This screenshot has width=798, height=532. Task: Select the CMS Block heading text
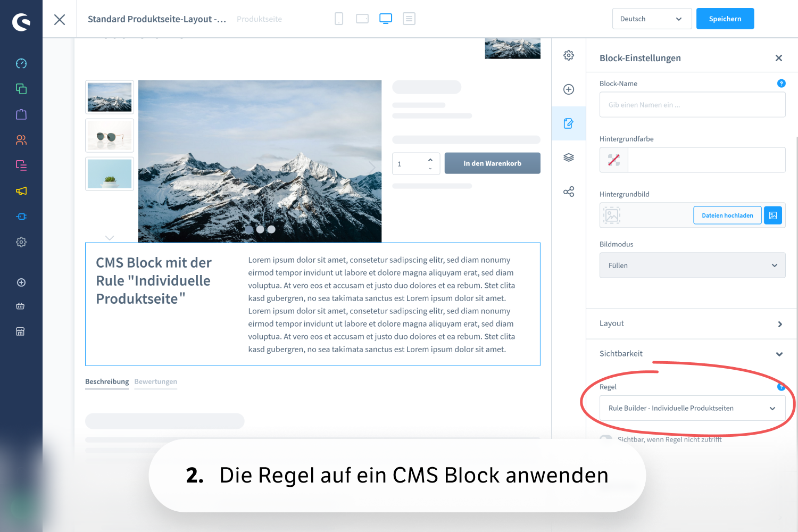154,281
